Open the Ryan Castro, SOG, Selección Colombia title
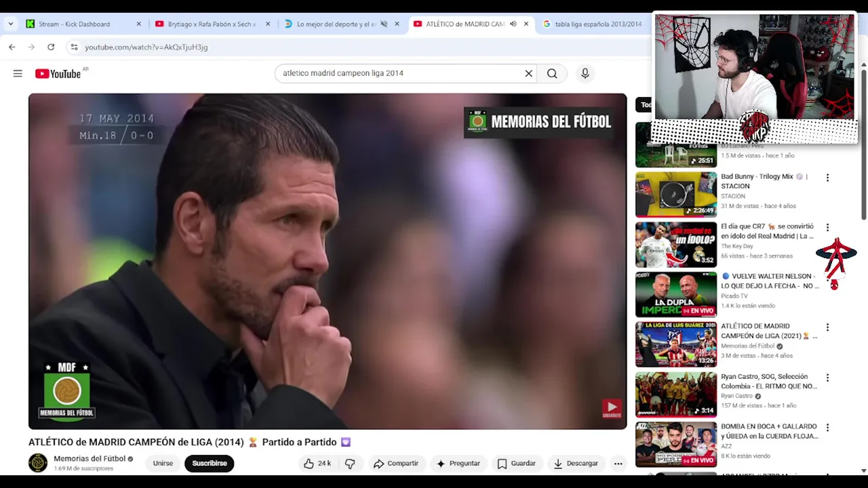The width and height of the screenshot is (868, 488). 769,382
